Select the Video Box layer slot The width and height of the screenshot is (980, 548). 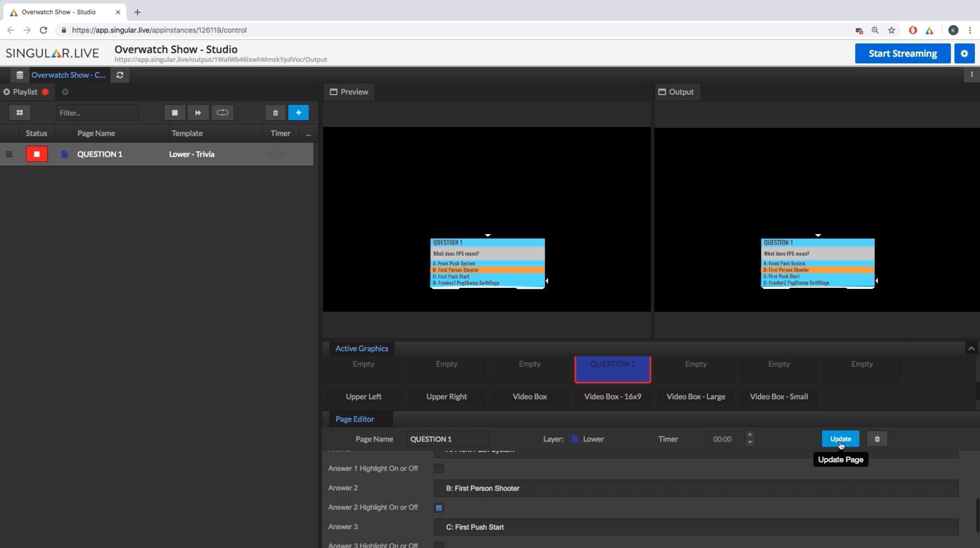coord(529,397)
